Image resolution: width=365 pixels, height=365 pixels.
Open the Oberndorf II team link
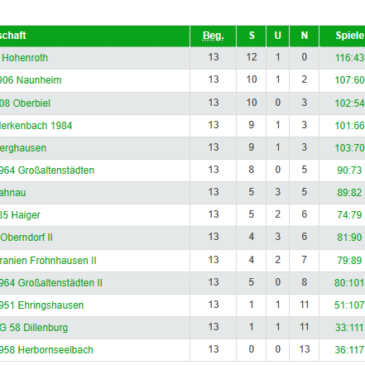click(26, 238)
